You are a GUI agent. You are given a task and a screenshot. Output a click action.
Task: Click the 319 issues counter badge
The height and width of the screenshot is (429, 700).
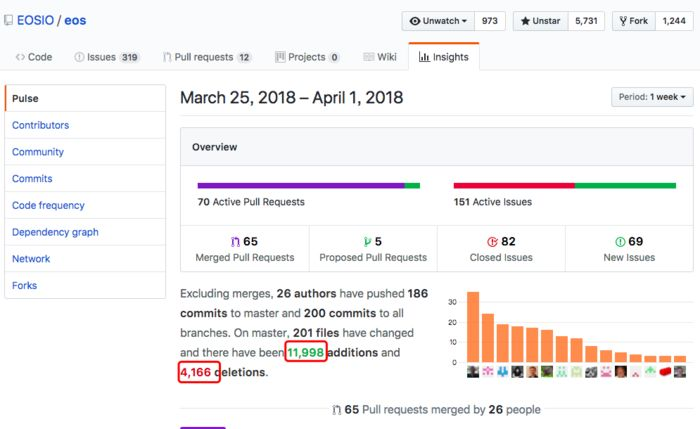pyautogui.click(x=129, y=58)
